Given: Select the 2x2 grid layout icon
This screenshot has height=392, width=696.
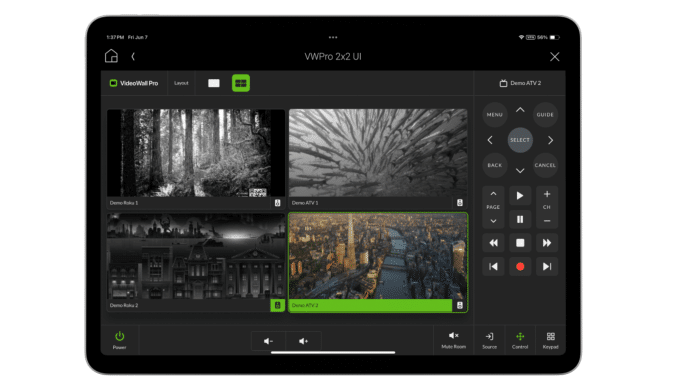Looking at the screenshot, I should [241, 83].
